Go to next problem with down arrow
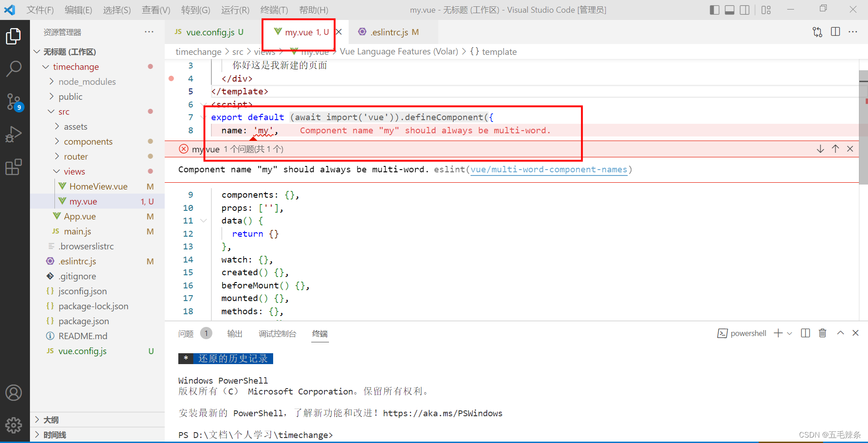This screenshot has width=868, height=443. pyautogui.click(x=820, y=148)
